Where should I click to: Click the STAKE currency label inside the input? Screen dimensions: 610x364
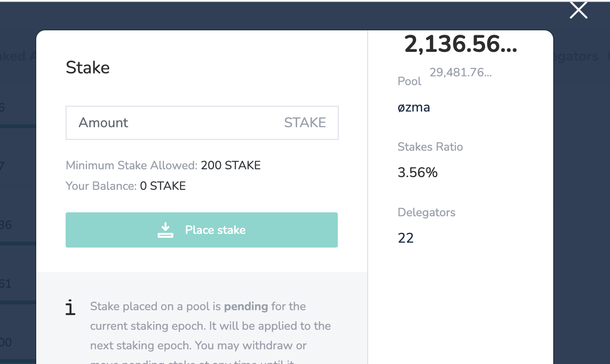[x=305, y=123]
